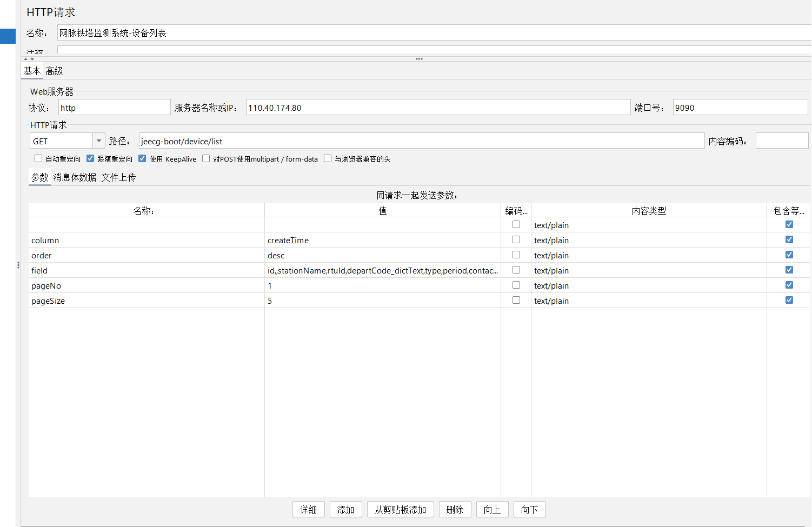The image size is (812, 527).
Task: Select the value cell "createTime"
Action: pos(383,240)
